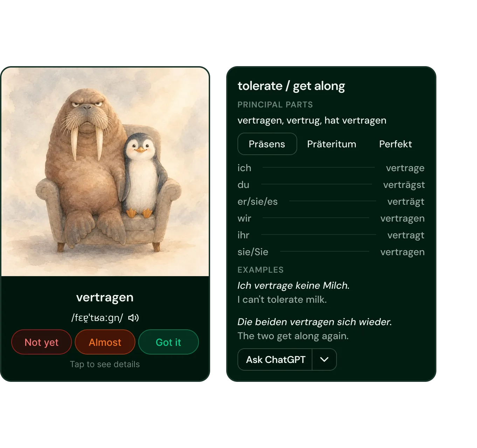
Task: Click example Ich vertrage keine Milch.
Action: click(x=293, y=286)
